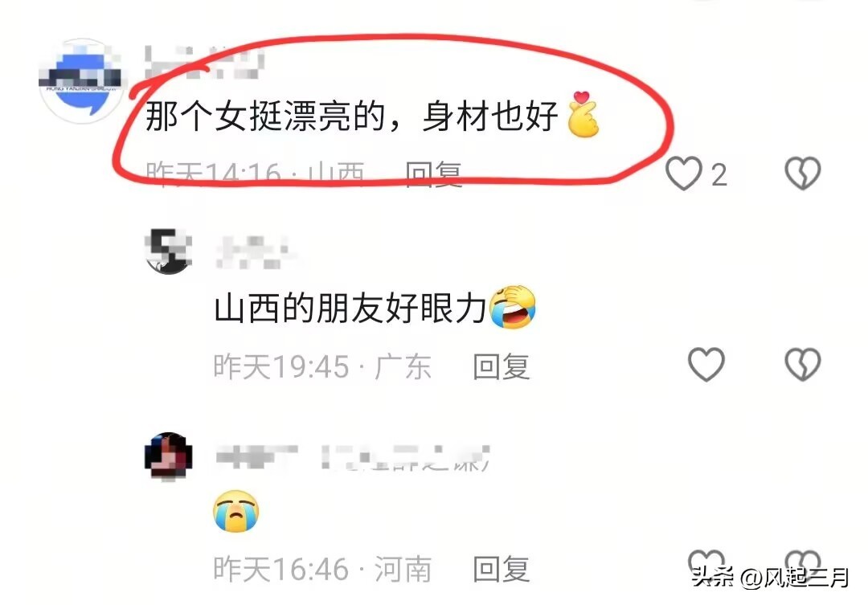Open avatar of the Guangdong commenter

(168, 251)
